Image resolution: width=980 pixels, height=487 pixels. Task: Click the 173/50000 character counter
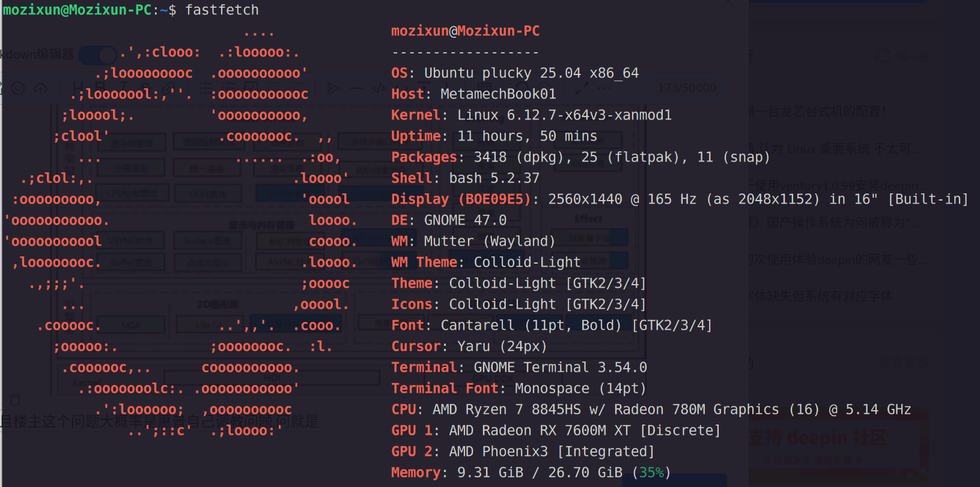(687, 88)
